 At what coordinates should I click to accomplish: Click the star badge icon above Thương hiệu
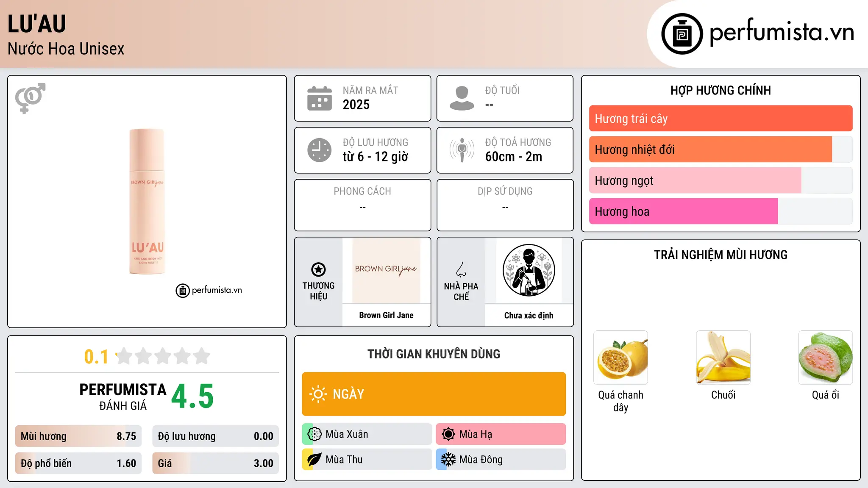318,269
